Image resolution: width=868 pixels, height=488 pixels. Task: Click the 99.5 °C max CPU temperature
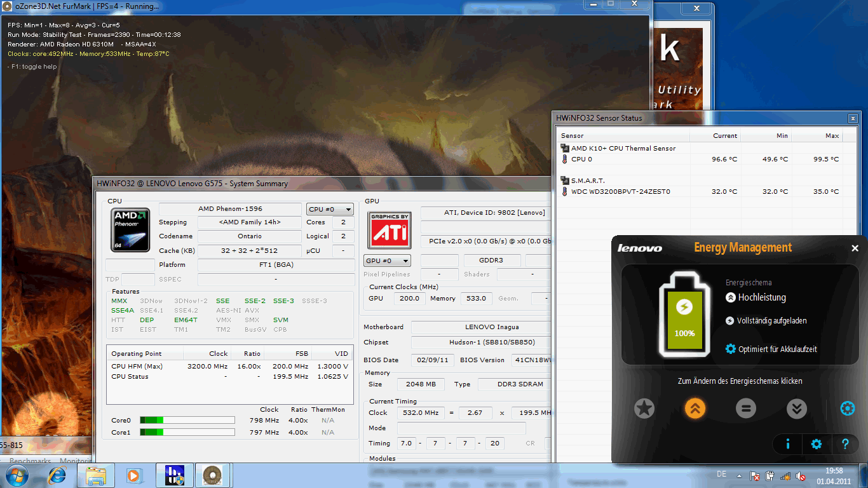826,159
